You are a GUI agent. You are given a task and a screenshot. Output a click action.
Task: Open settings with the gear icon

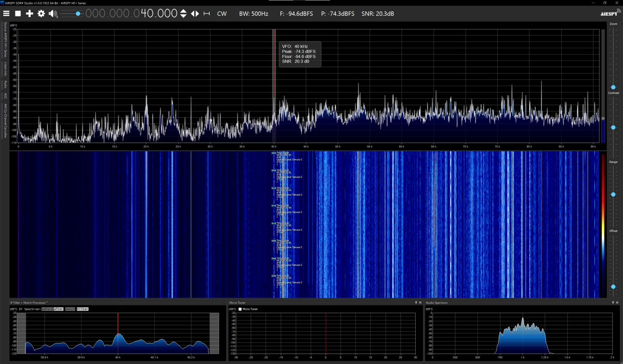point(41,14)
